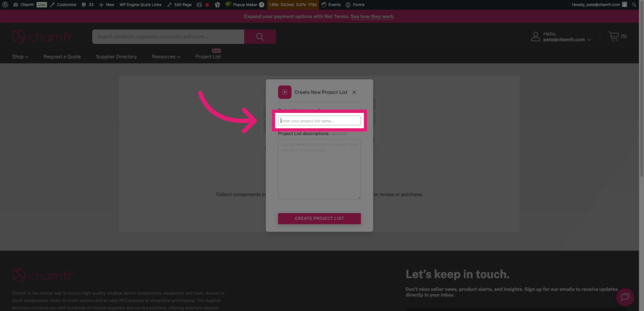Click the Create New Project List plus icon
This screenshot has height=311, width=644.
tap(285, 92)
